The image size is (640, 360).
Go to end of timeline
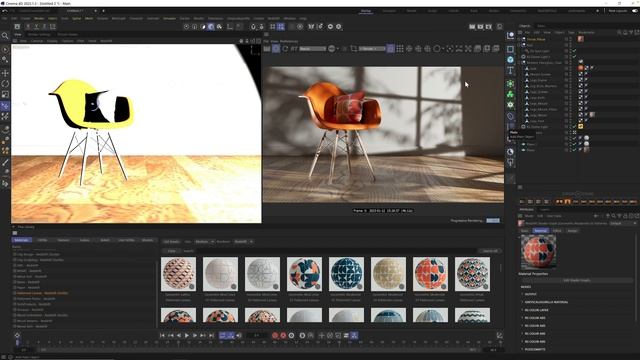[211, 336]
